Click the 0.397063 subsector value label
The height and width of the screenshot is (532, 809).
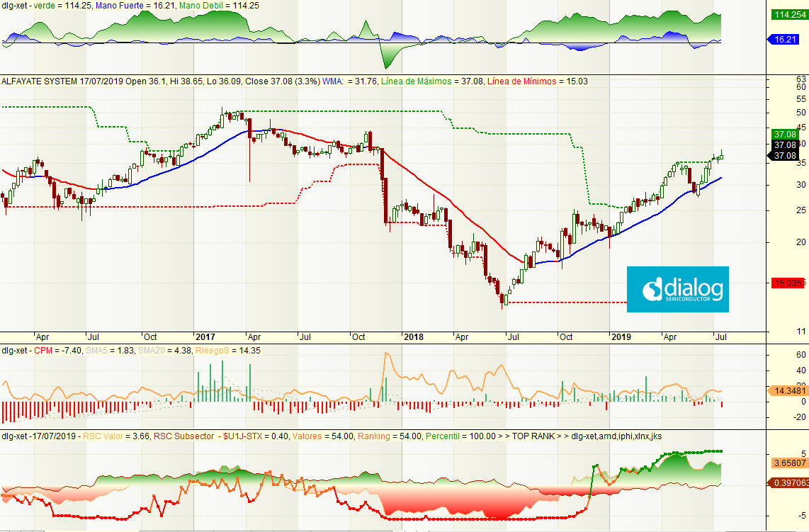click(x=788, y=483)
